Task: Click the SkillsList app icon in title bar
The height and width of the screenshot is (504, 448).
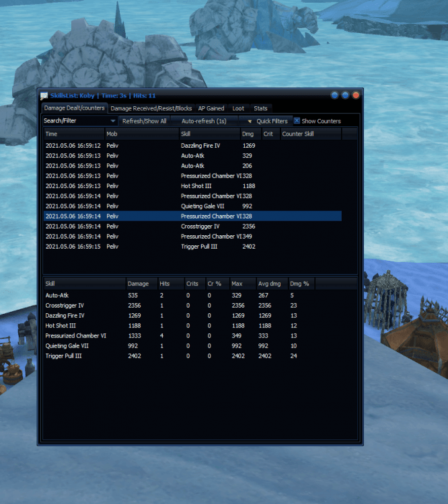Action: (44, 95)
